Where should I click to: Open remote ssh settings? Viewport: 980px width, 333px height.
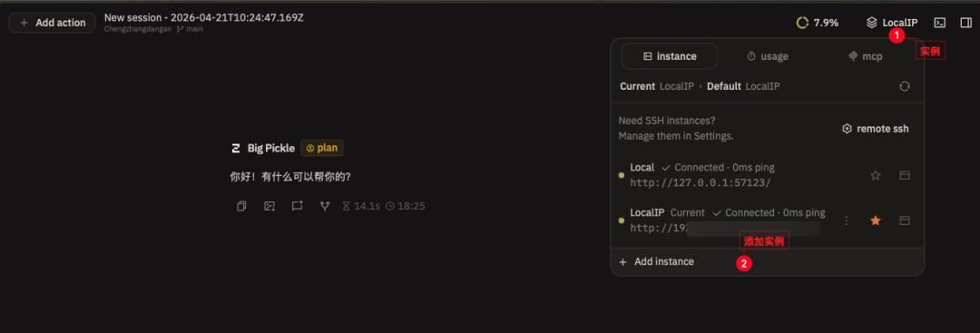[875, 129]
